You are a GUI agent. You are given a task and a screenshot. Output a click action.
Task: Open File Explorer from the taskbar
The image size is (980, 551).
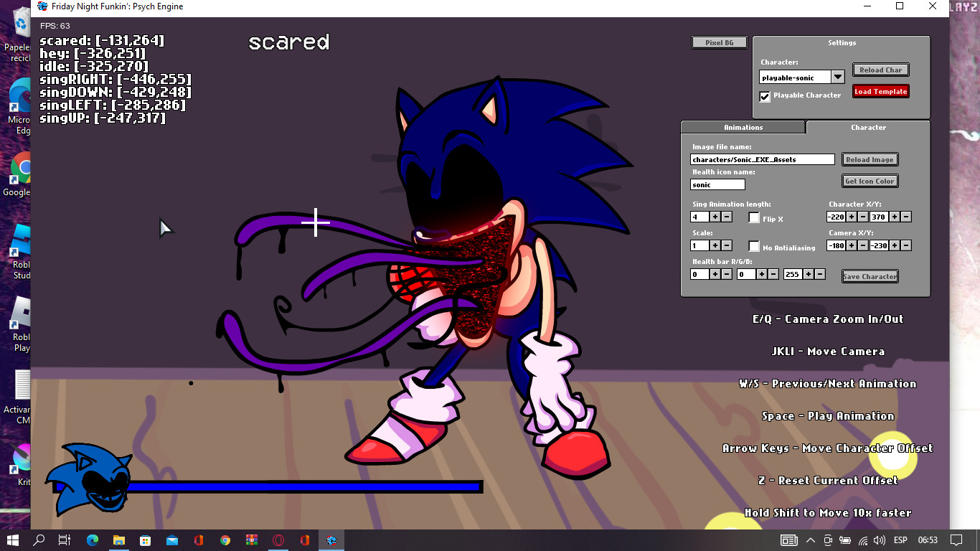tap(118, 540)
